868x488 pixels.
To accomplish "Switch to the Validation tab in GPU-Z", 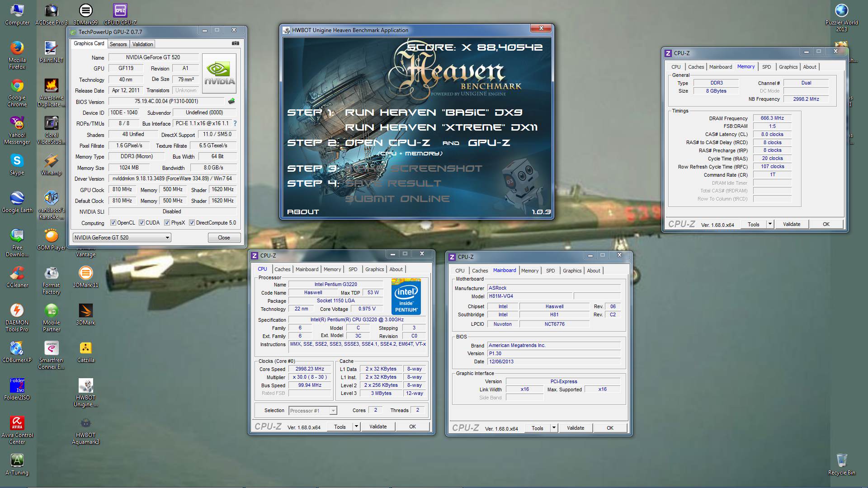I will pos(142,44).
